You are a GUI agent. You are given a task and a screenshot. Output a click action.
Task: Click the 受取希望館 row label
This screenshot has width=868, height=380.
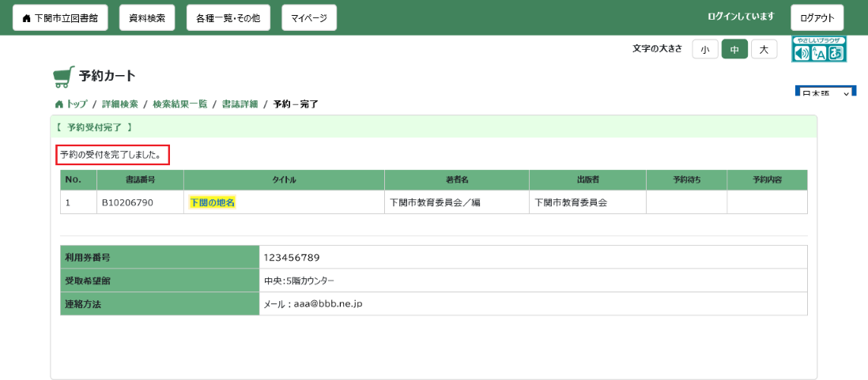160,280
